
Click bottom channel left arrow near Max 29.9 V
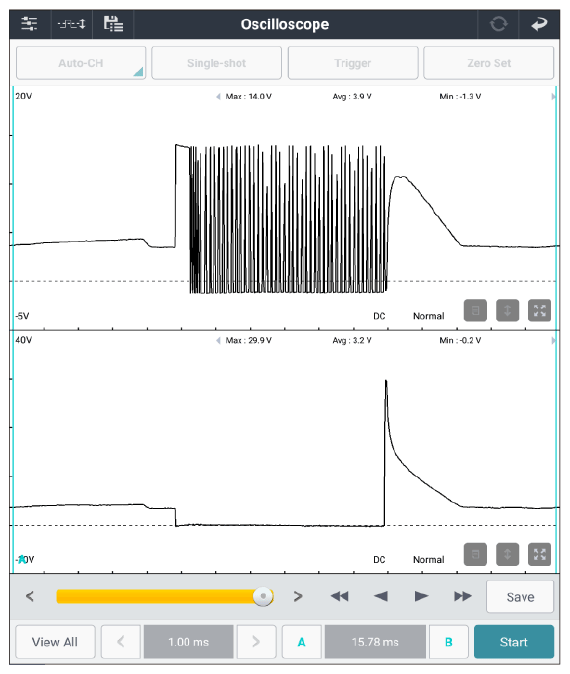pyautogui.click(x=218, y=340)
